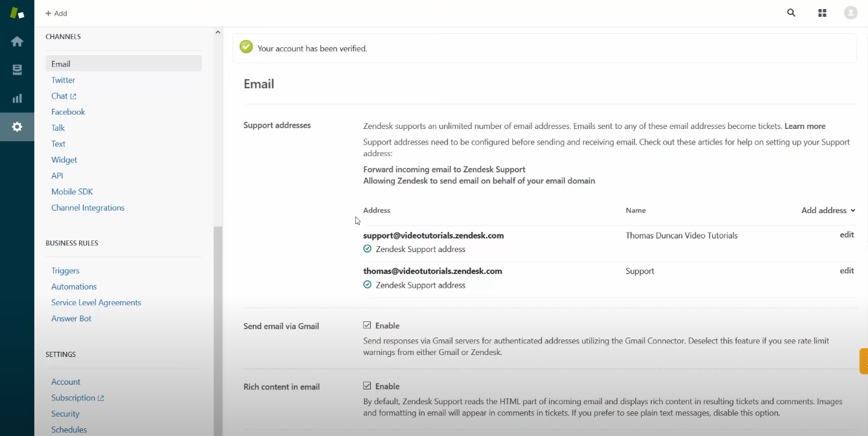This screenshot has height=436, width=868.
Task: Open Allowing Zendesk to send email article
Action: 479,181
